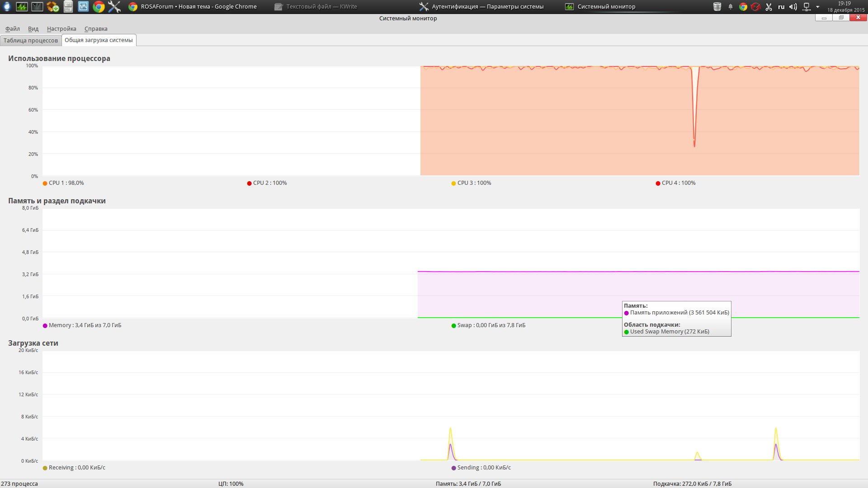This screenshot has height=488, width=868.
Task: Open the Настройка menu
Action: 61,28
